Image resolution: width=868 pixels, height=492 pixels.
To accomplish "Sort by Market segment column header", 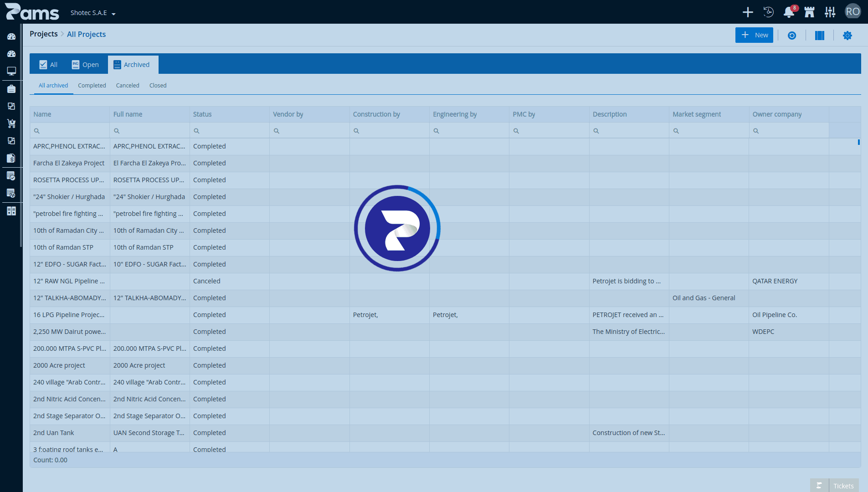I will click(709, 114).
